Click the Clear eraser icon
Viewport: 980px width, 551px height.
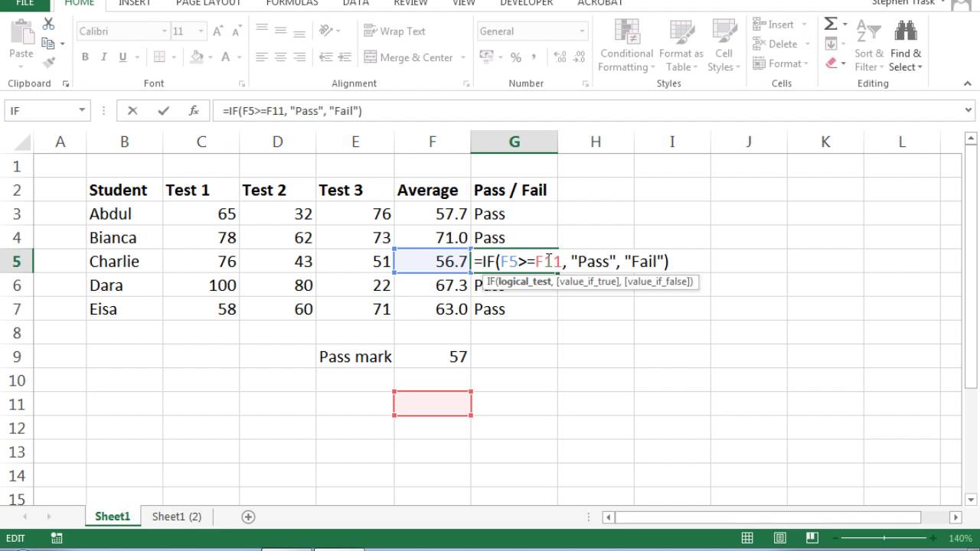coord(831,64)
